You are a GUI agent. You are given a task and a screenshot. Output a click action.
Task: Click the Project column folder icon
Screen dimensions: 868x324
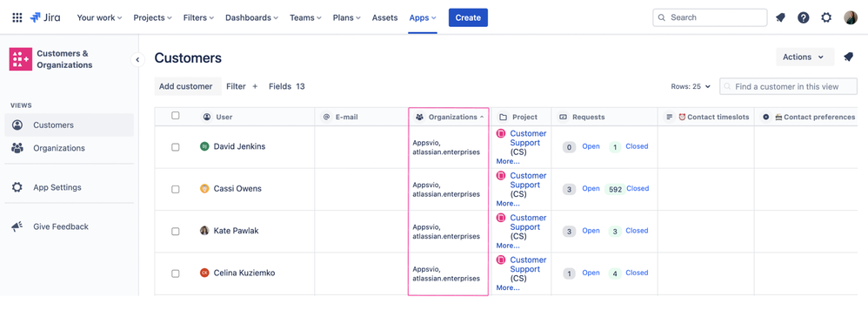[x=504, y=117]
